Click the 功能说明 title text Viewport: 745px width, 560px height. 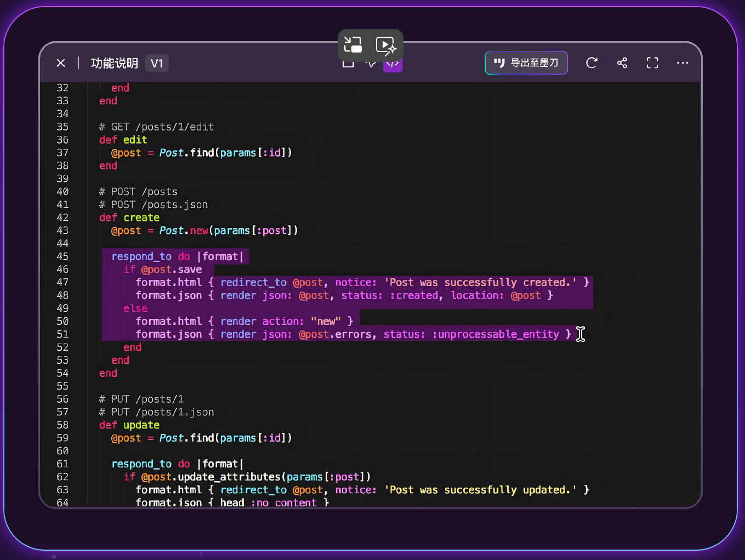click(x=114, y=64)
